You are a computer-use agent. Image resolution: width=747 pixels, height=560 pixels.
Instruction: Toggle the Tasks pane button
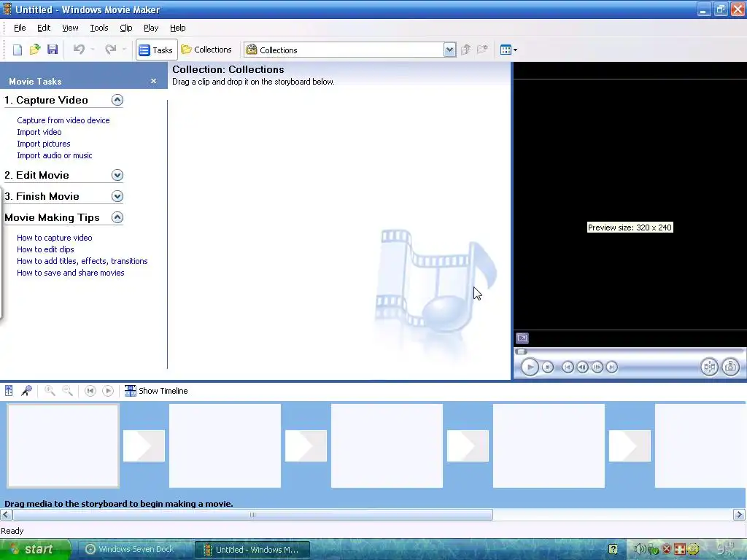(x=156, y=50)
